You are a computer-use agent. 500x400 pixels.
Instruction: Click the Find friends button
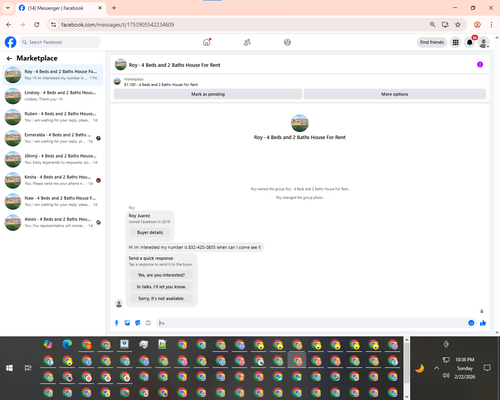pos(432,42)
